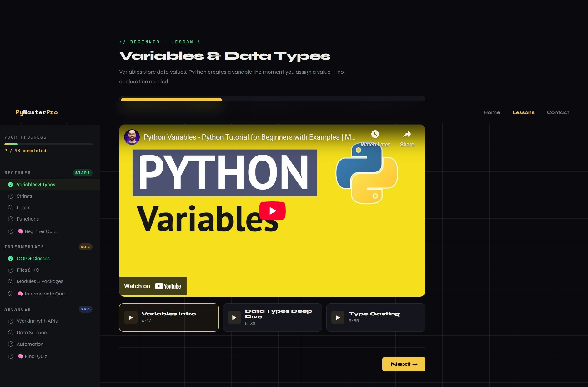Screen dimensions: 588x387
Task: Toggle completion checkmark on OOP & Classes
Action: pos(11,258)
